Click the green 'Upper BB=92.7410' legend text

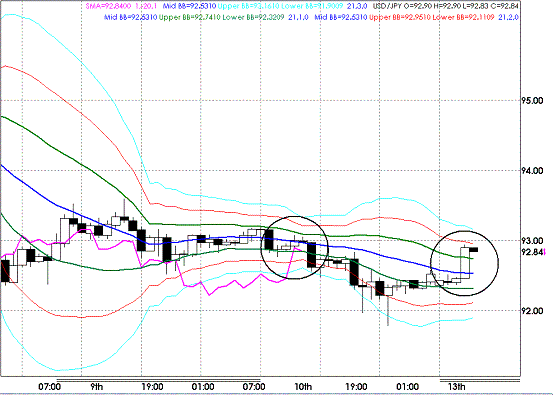tap(190, 17)
